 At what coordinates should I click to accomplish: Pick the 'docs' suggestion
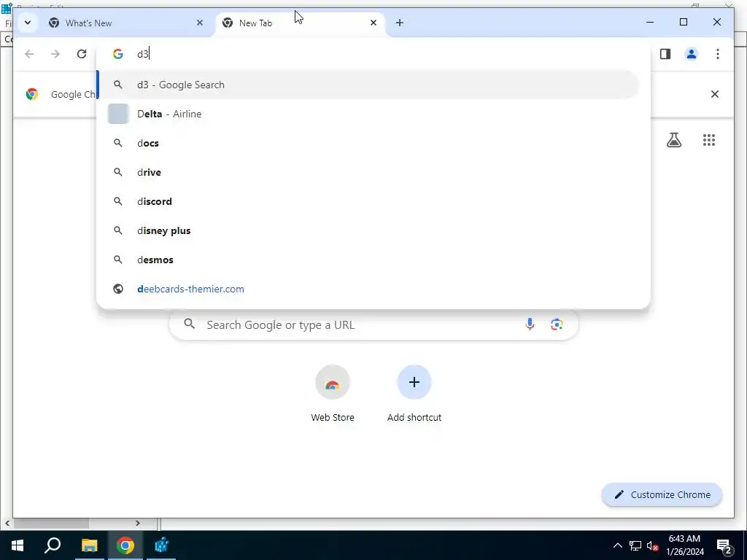(368, 143)
